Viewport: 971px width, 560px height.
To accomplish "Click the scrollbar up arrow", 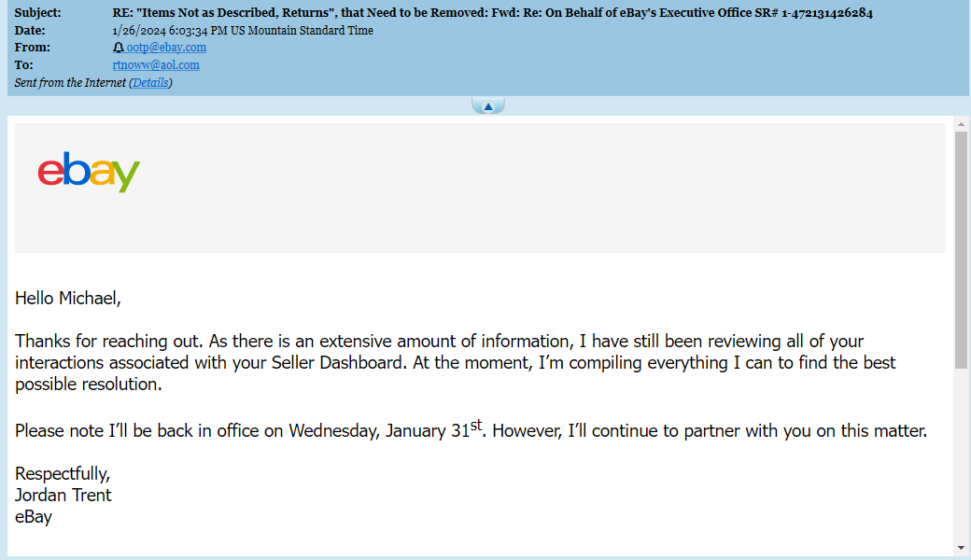I will coord(961,124).
